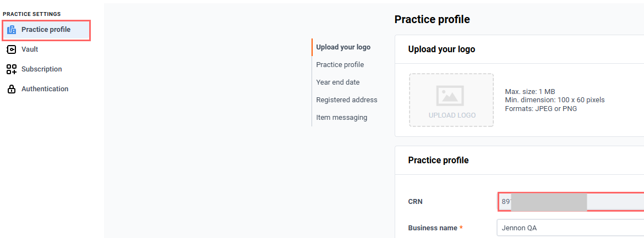The width and height of the screenshot is (644, 238).
Task: Open Practice profile label in settings sidebar
Action: point(46,30)
